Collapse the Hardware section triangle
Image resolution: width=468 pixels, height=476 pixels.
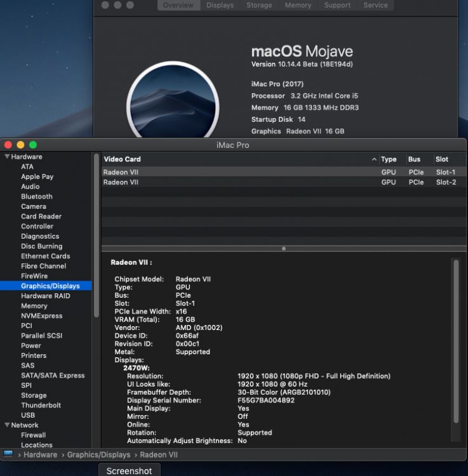click(x=7, y=157)
